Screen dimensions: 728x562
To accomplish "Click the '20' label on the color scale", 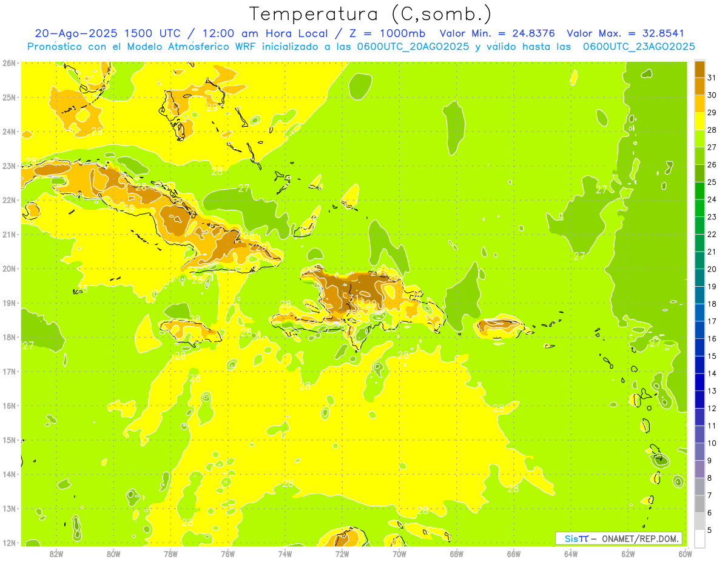I will coord(712,269).
